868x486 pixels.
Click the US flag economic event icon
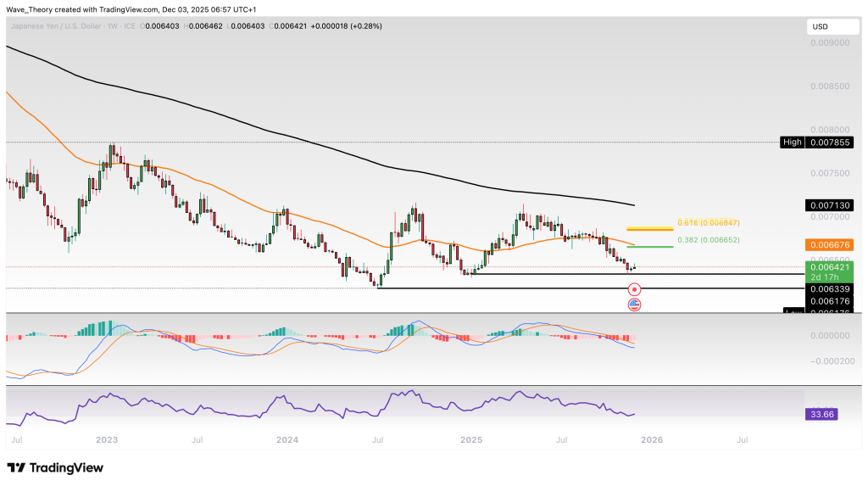coord(634,304)
